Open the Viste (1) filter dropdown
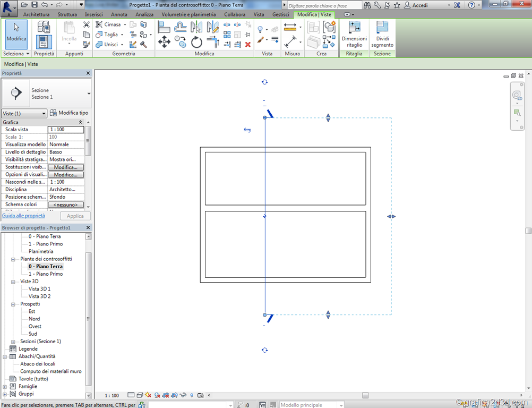The width and height of the screenshot is (532, 408). [x=24, y=113]
